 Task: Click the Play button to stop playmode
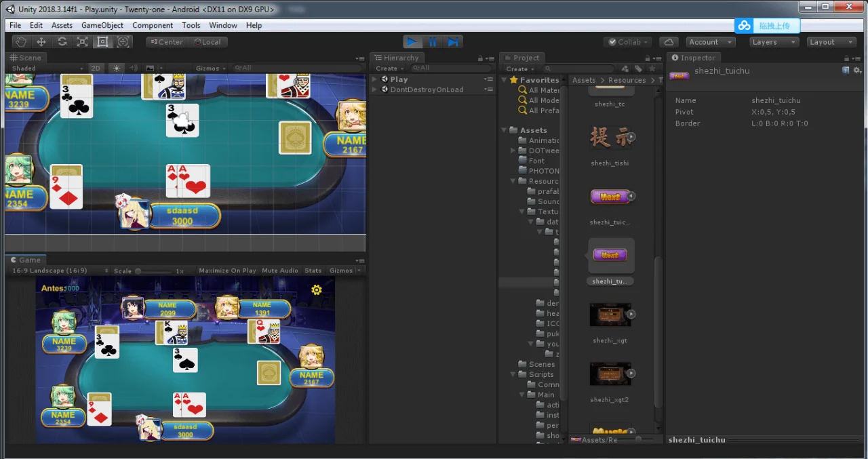coord(412,42)
